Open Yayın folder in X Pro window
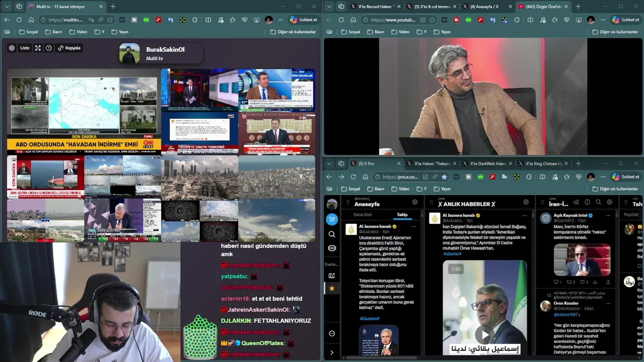The height and width of the screenshot is (362, 644). click(x=442, y=189)
